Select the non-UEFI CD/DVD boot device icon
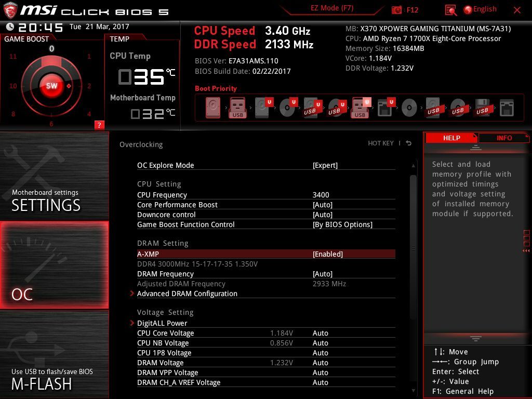This screenshot has width=532, height=399. (x=409, y=108)
